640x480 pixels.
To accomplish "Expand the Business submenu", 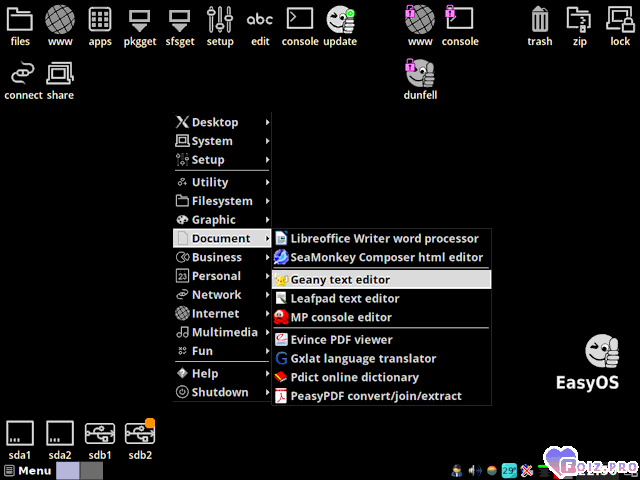I will coord(222,257).
